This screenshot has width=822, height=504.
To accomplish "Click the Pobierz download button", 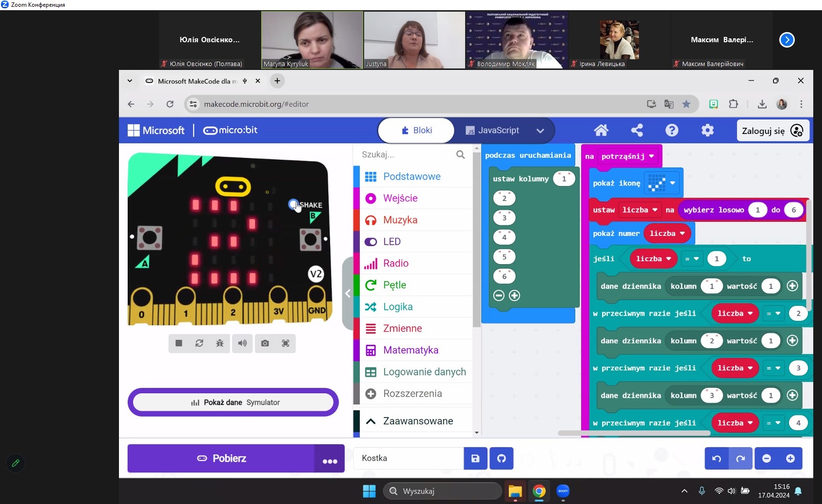I will click(x=221, y=458).
